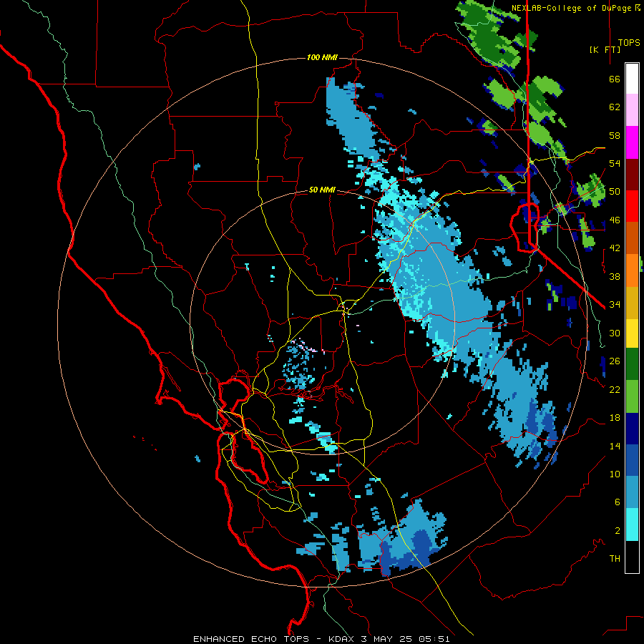This screenshot has width=644, height=644.
Task: Click the "100 NMI" range ring label
Action: point(322,57)
